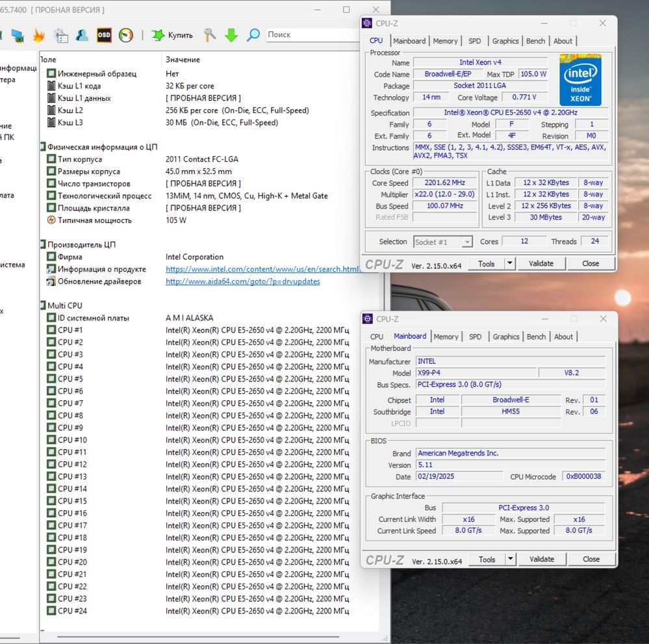Open intel.com product information link
649x644 pixels.
tap(263, 269)
